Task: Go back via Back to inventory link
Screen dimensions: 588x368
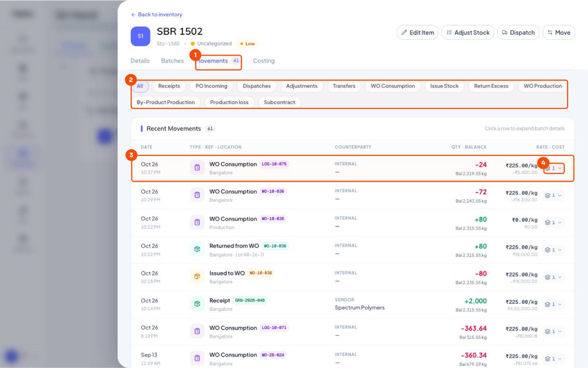Action: click(157, 15)
